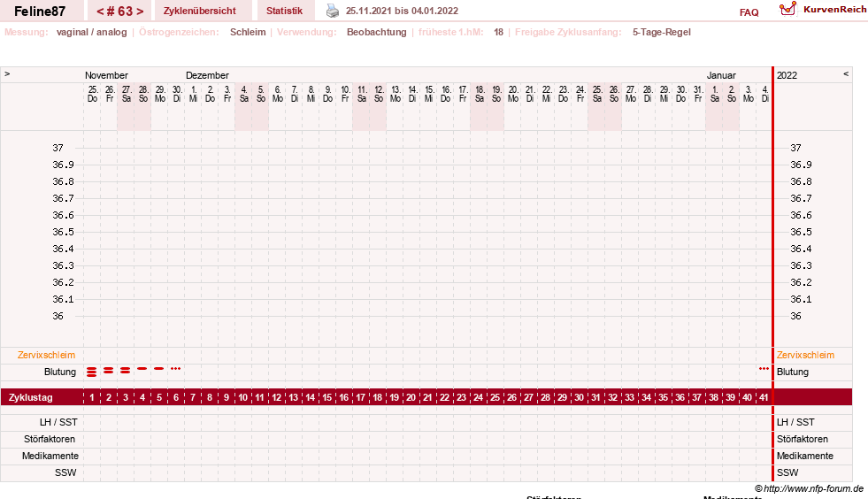
Task: Click the date header 31. Fr
Action: [x=698, y=94]
